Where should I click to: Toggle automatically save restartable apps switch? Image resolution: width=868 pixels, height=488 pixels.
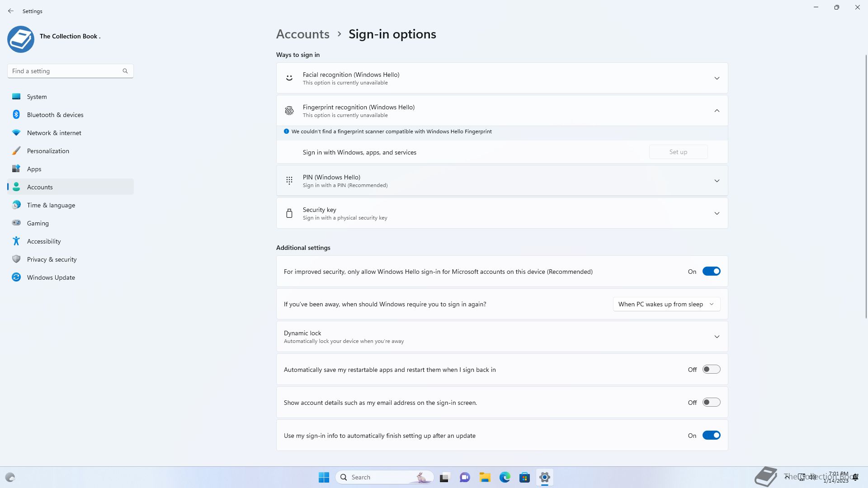(711, 369)
